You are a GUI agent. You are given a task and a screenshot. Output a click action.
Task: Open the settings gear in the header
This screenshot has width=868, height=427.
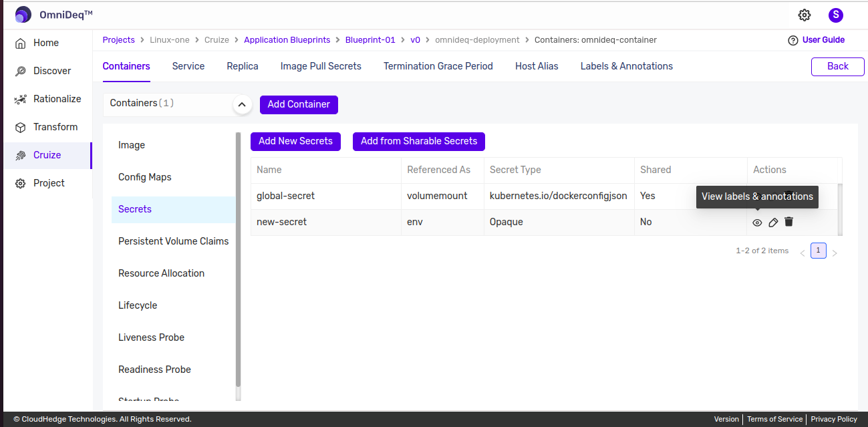805,15
